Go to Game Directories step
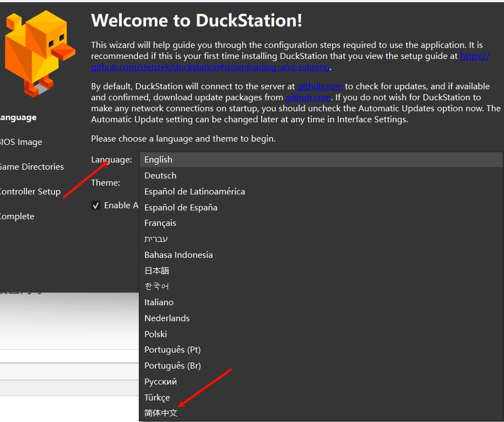The width and height of the screenshot is (504, 422). 31,167
